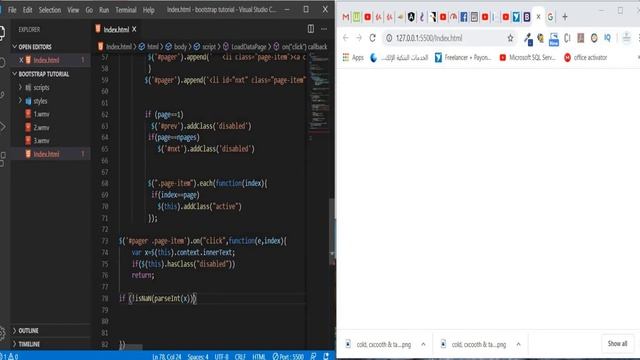Open notifications bell in VS Code status bar
The width and height of the screenshot is (640, 360).
[x=326, y=356]
